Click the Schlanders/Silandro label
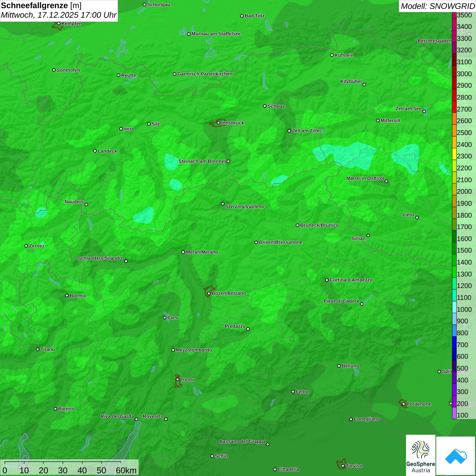This screenshot has height=476, width=476. click(x=101, y=258)
